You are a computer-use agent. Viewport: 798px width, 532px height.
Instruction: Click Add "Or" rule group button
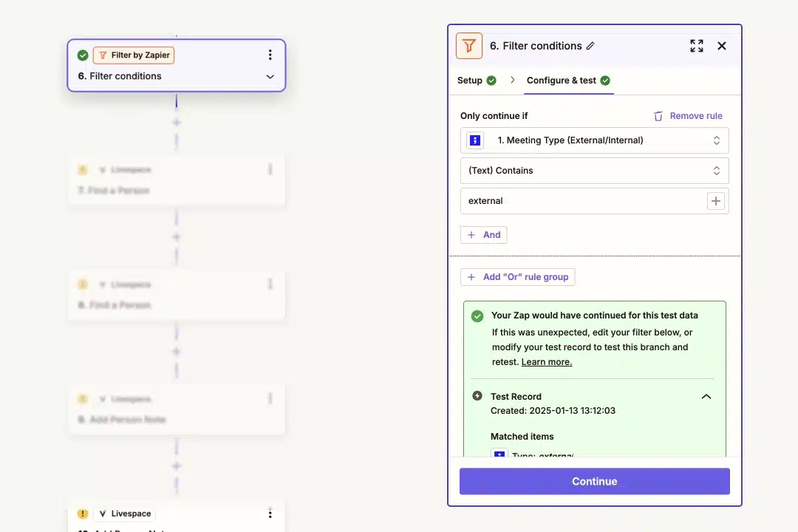coord(517,277)
